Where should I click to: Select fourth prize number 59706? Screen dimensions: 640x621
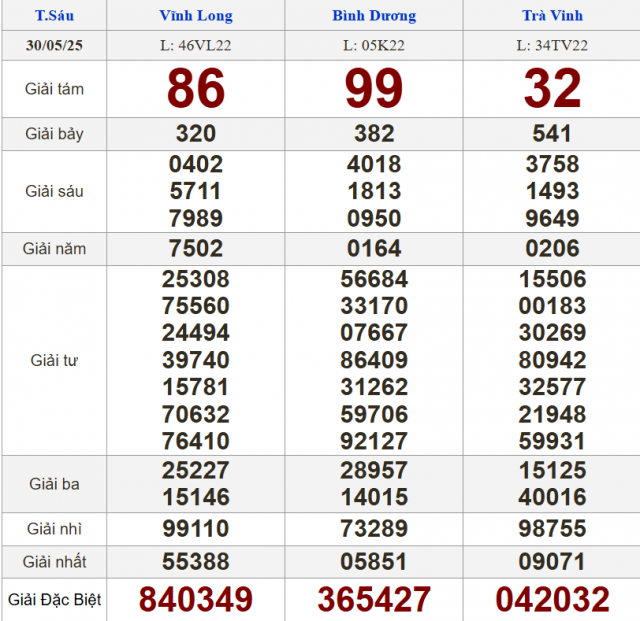click(374, 414)
